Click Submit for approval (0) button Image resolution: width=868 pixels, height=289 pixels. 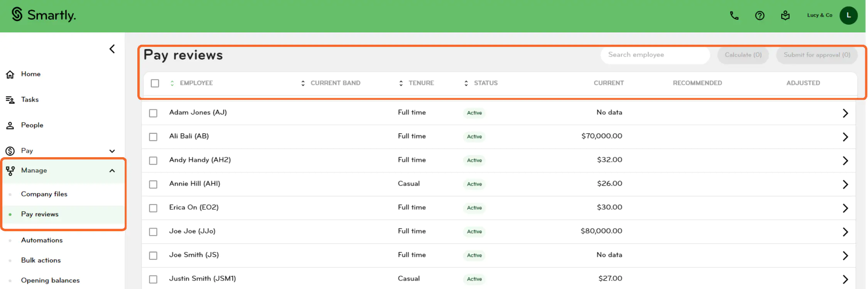(x=816, y=55)
